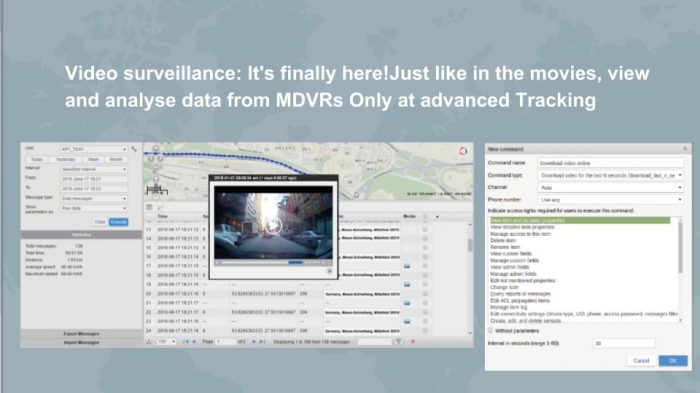Close the video popup with round button
This screenshot has height=393, width=700.
329,271
